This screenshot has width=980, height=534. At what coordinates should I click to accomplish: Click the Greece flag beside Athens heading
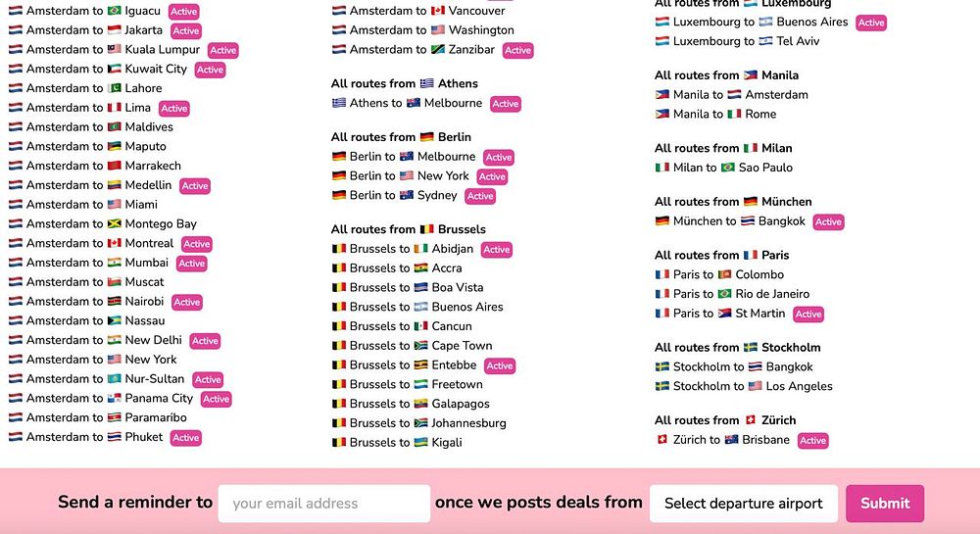[427, 83]
